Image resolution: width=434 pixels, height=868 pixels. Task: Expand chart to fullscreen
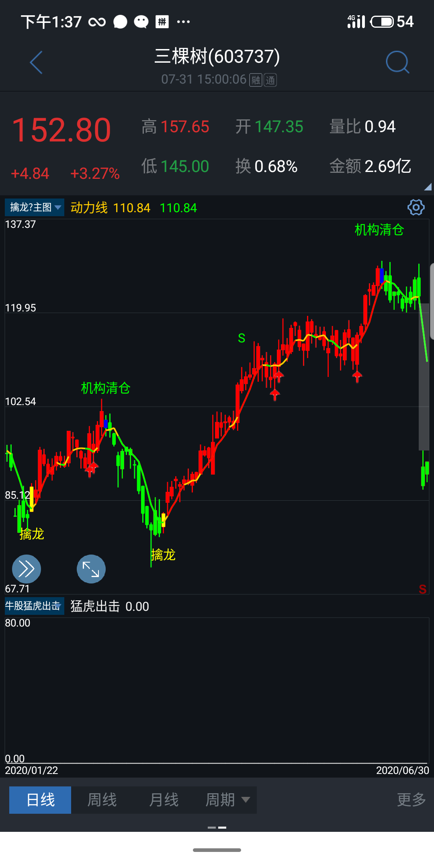91,569
